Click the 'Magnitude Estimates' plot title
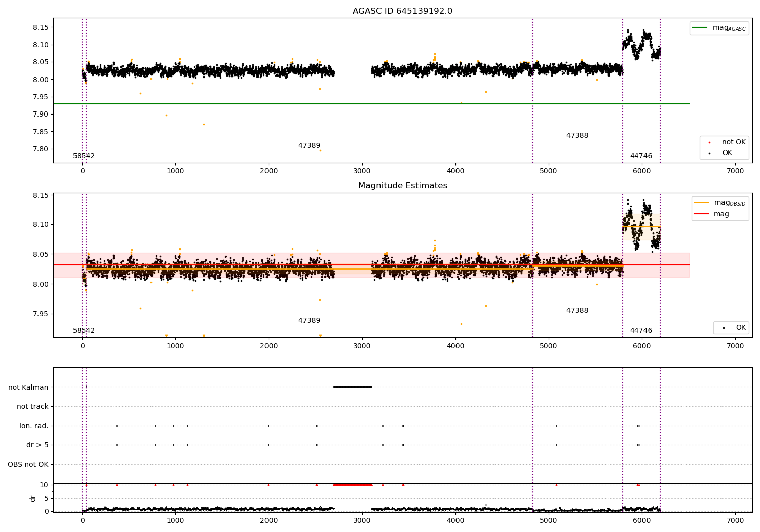 click(402, 186)
